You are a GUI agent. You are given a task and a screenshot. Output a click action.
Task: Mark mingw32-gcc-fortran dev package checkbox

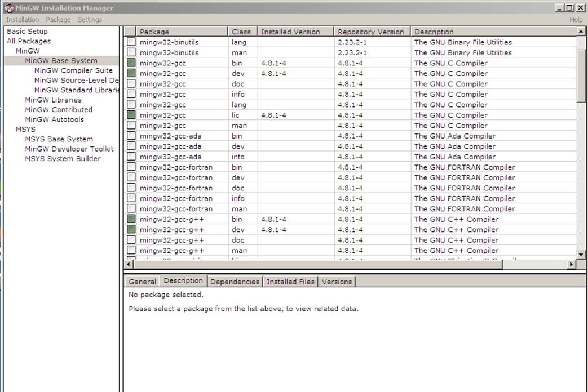(x=131, y=177)
